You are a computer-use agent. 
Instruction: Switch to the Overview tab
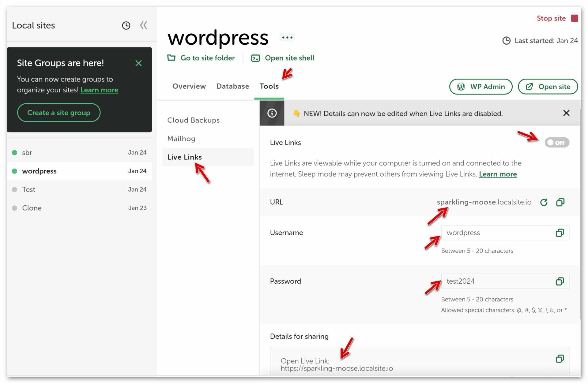tap(189, 86)
